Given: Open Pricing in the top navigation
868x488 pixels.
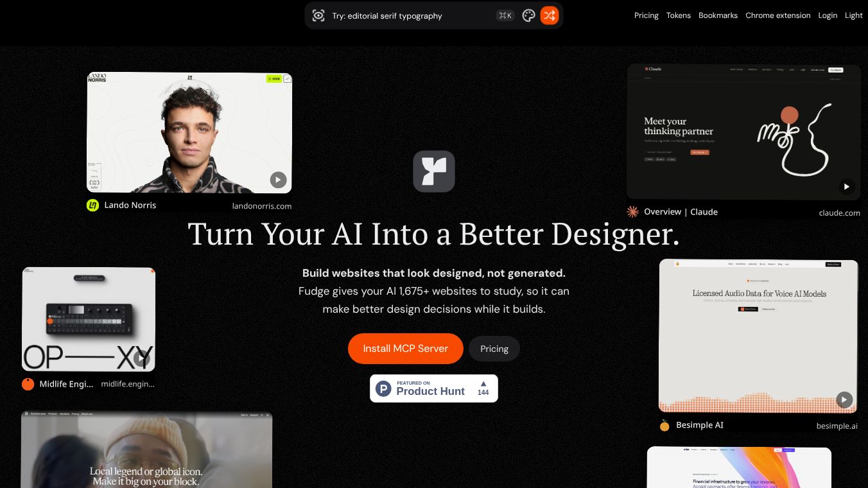Looking at the screenshot, I should [x=647, y=15].
